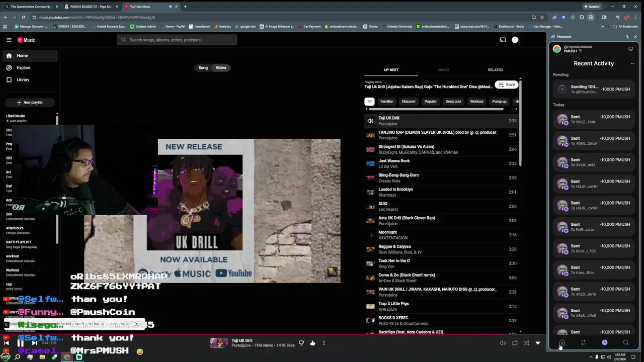Image resolution: width=644 pixels, height=362 pixels.
Task: Open Home in YouTube Music sidebar
Action: click(29, 56)
